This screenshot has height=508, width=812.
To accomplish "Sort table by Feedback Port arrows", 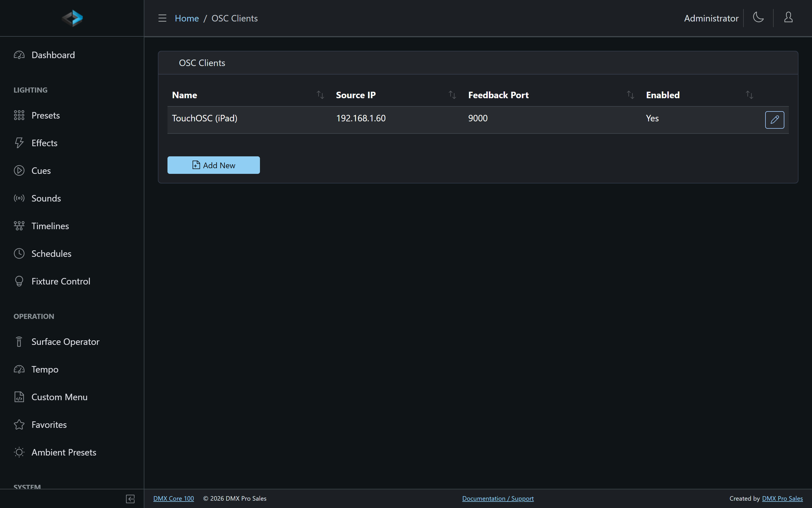I will 630,95.
